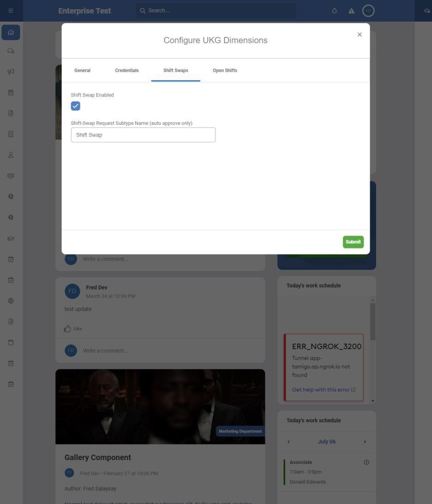The image size is (432, 504).
Task: Open the megaphone announcements sidebar icon
Action: tap(11, 71)
